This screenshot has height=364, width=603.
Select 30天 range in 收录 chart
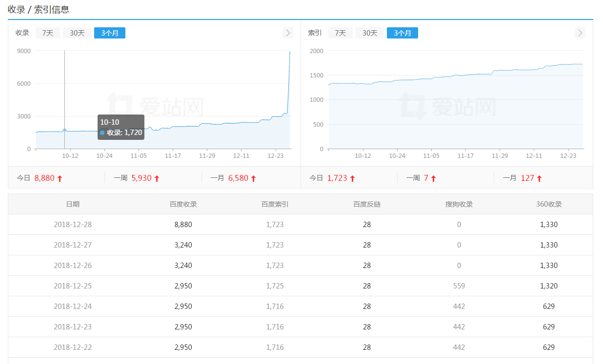pos(77,33)
